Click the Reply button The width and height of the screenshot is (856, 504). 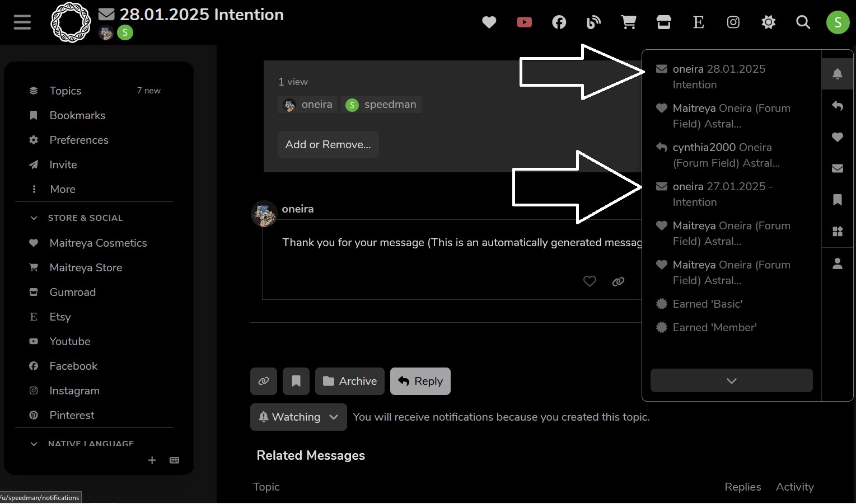pos(420,381)
